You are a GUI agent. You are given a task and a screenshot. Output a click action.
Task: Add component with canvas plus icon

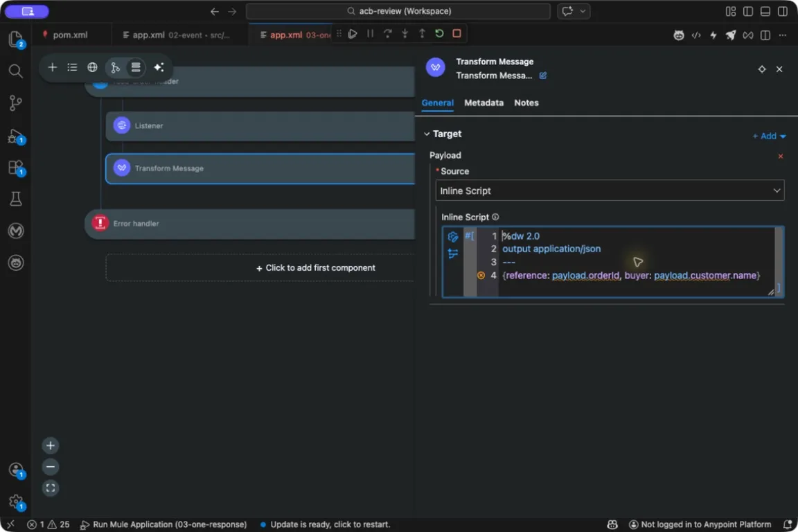tap(53, 67)
